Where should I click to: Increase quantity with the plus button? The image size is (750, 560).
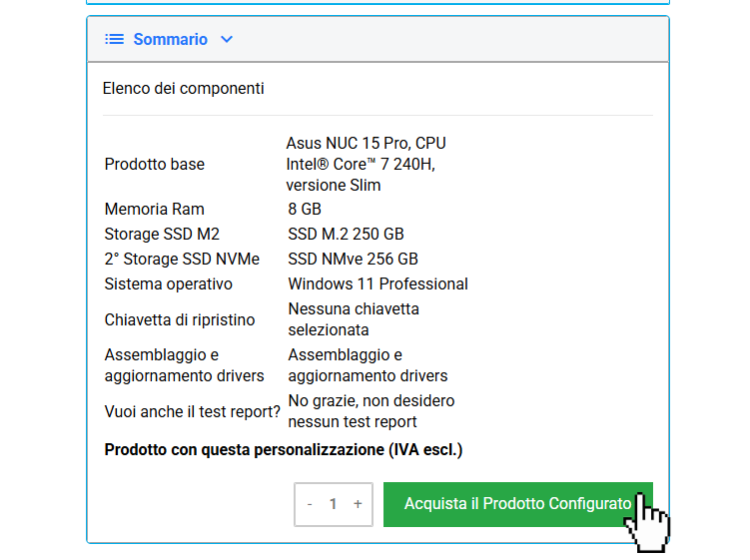[x=358, y=504]
